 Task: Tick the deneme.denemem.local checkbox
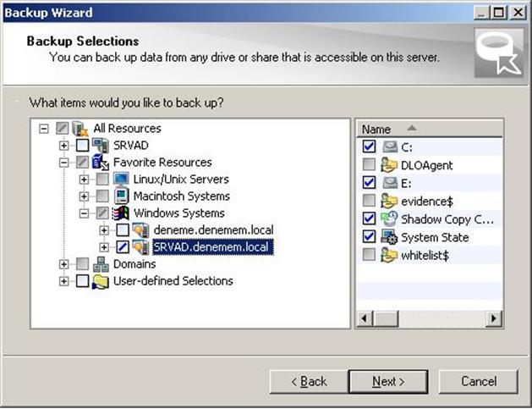pyautogui.click(x=123, y=230)
